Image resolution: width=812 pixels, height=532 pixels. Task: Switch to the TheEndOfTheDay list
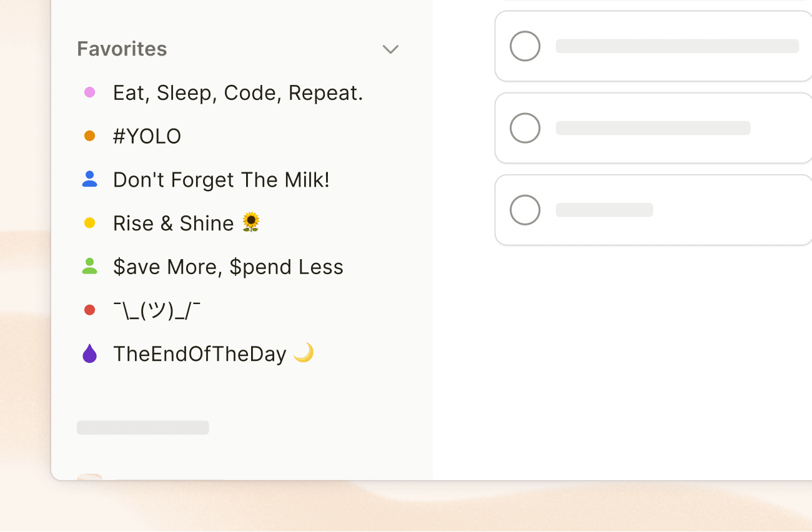(x=200, y=353)
